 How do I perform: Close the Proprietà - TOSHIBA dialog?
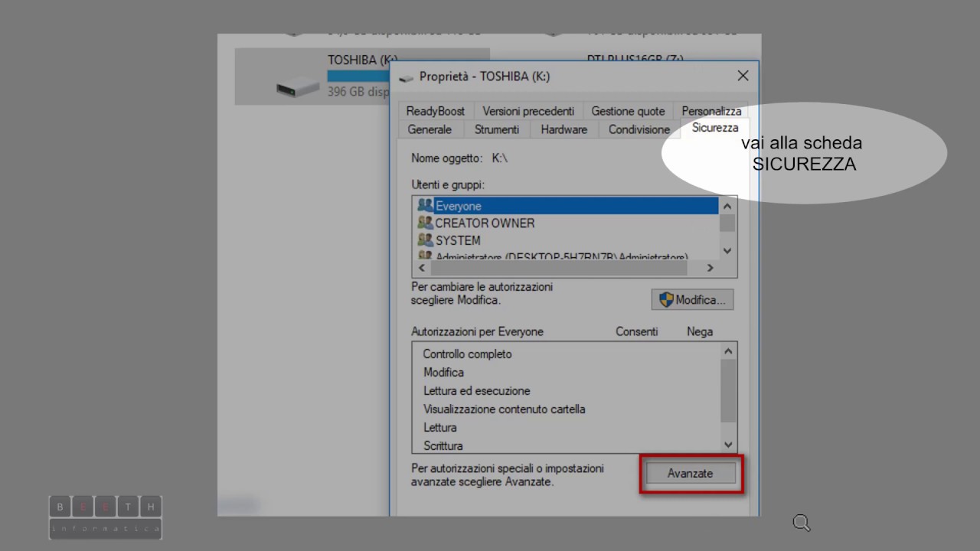[x=743, y=76]
